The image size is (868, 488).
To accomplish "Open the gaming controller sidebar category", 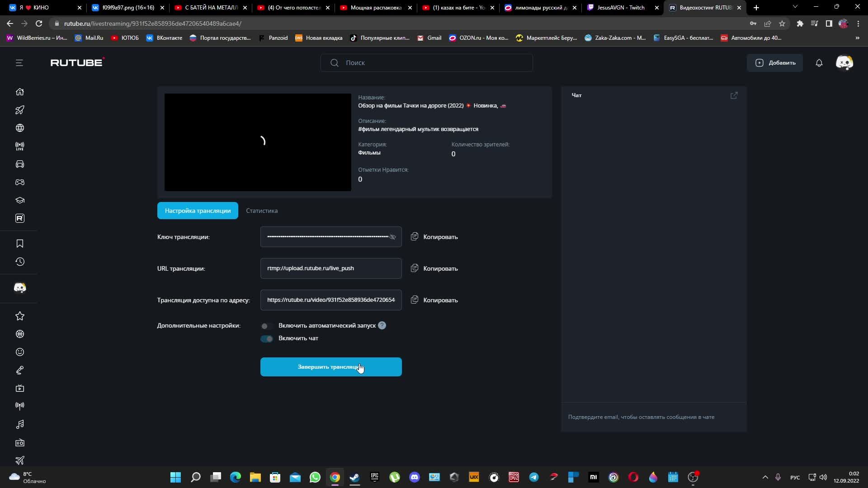I will pos(19,182).
